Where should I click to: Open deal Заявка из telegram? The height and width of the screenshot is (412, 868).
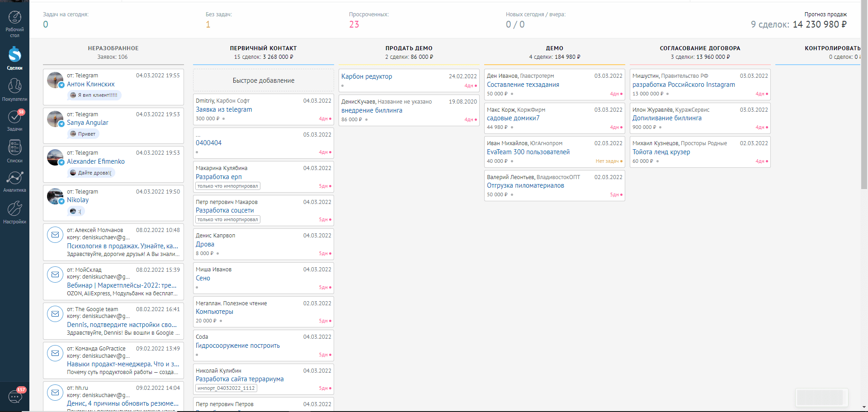point(224,109)
